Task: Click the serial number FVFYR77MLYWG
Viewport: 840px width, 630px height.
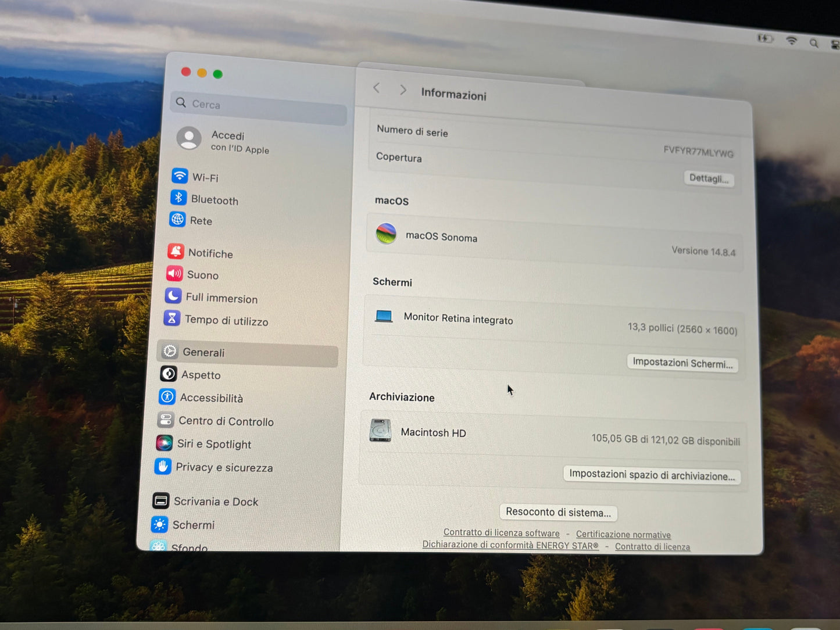Action: 698,152
